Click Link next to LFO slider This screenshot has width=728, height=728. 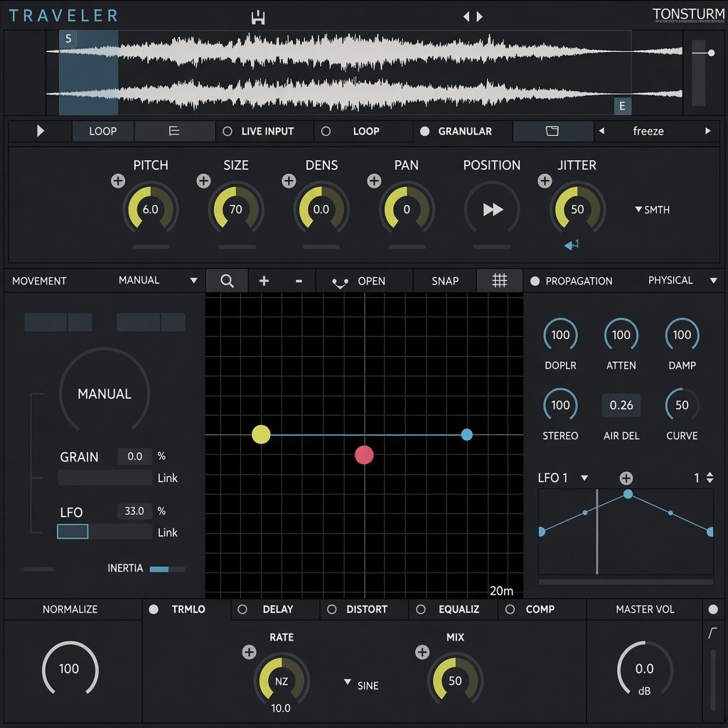pos(168,532)
